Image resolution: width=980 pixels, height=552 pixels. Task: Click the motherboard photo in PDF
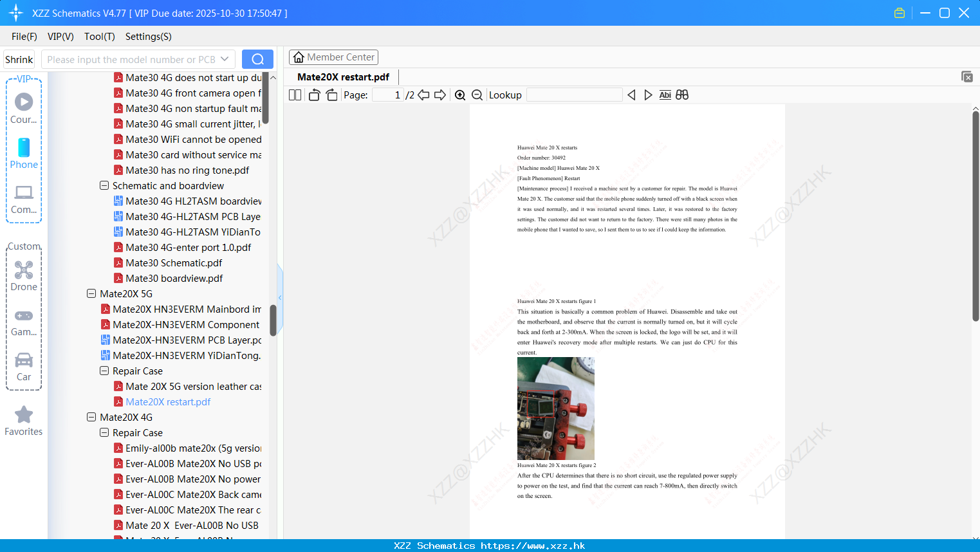(x=556, y=409)
